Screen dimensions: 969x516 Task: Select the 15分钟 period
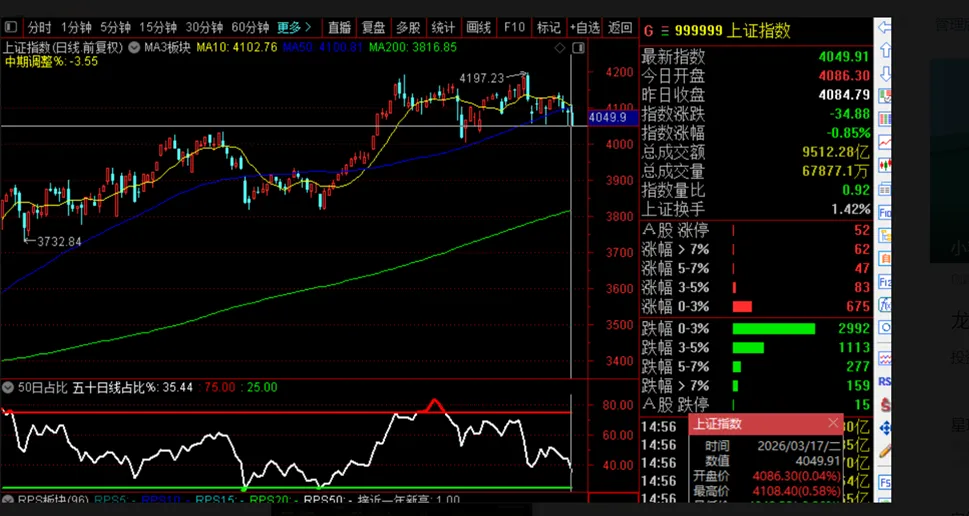160,27
